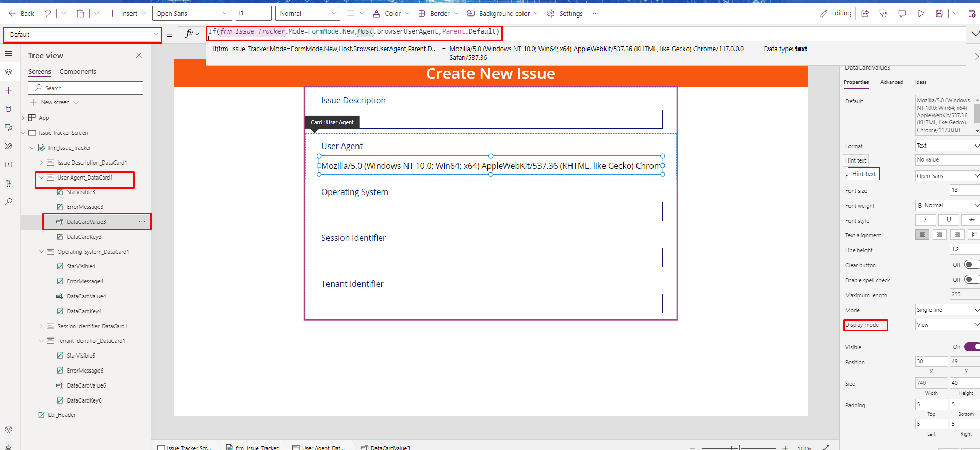Close the Tree view panel
The width and height of the screenshot is (980, 450).
[x=139, y=55]
